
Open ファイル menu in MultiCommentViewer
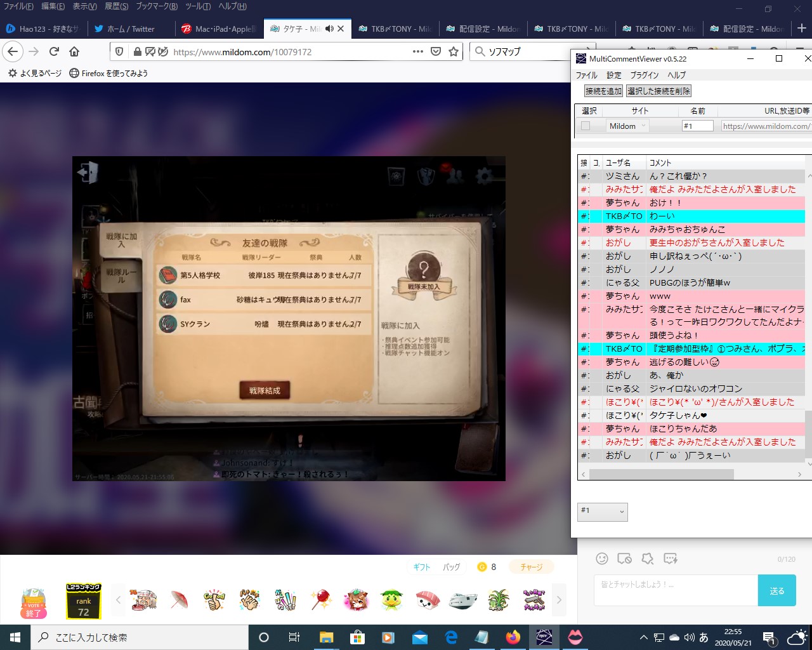click(587, 75)
